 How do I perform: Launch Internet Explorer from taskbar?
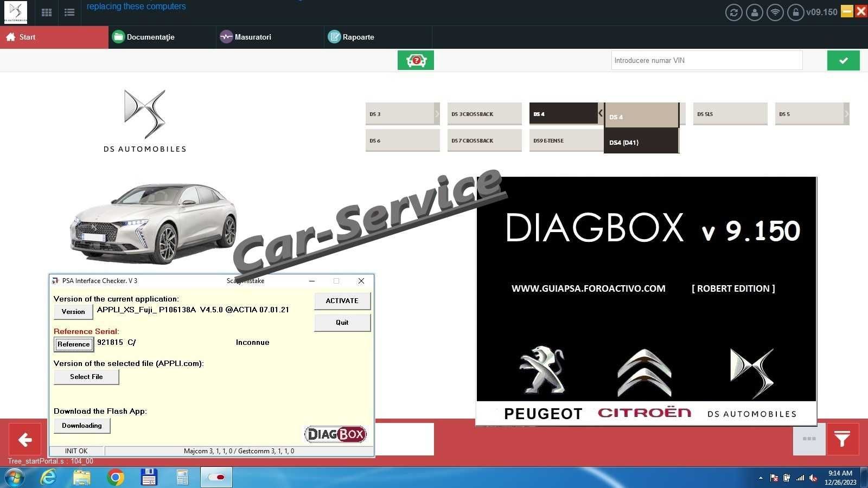point(48,478)
